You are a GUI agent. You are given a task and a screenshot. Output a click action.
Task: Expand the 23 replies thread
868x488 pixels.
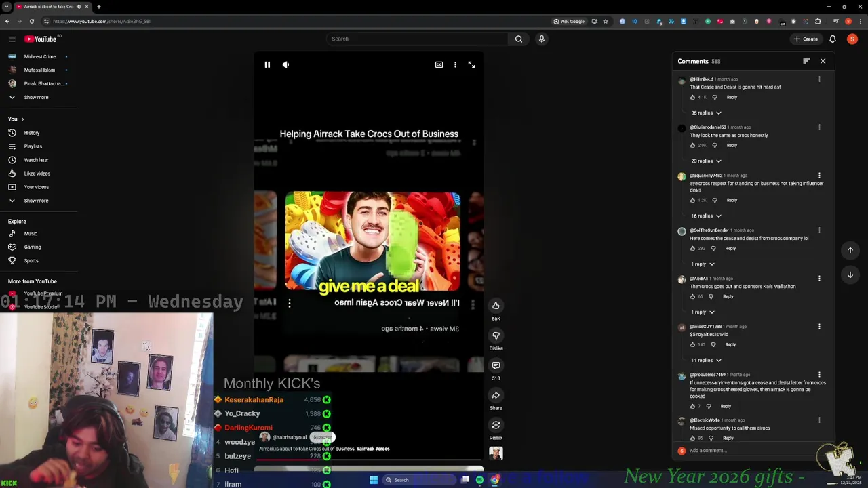[706, 161]
